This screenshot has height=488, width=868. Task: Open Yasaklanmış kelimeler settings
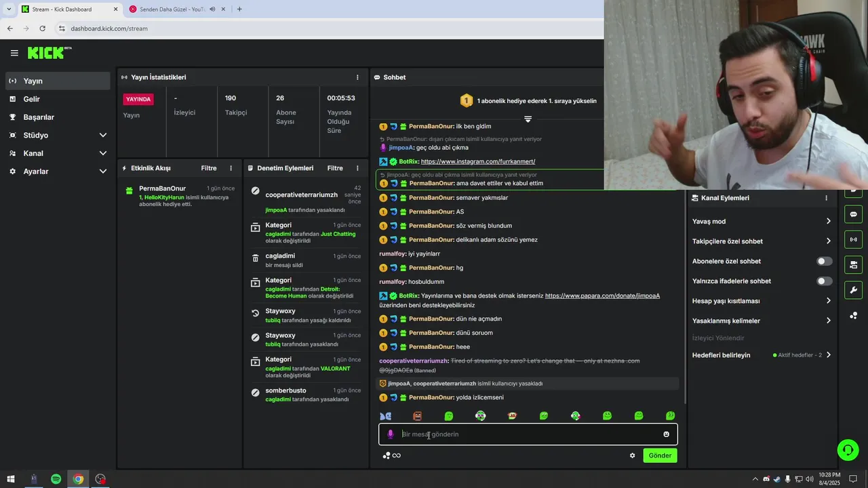pos(762,321)
